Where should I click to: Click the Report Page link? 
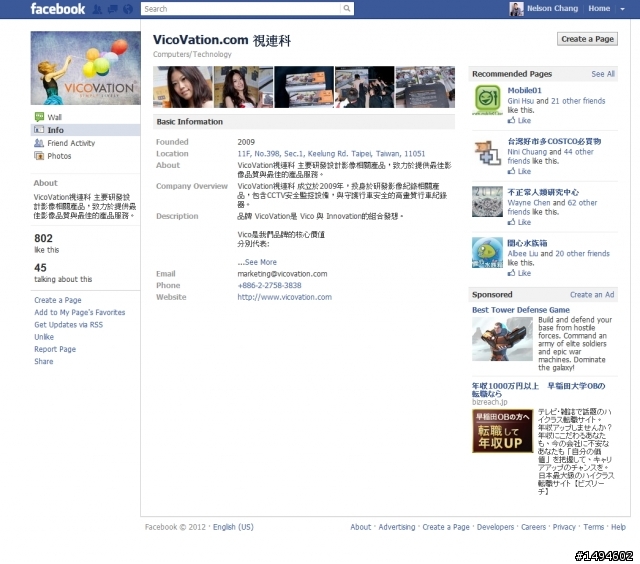click(55, 349)
